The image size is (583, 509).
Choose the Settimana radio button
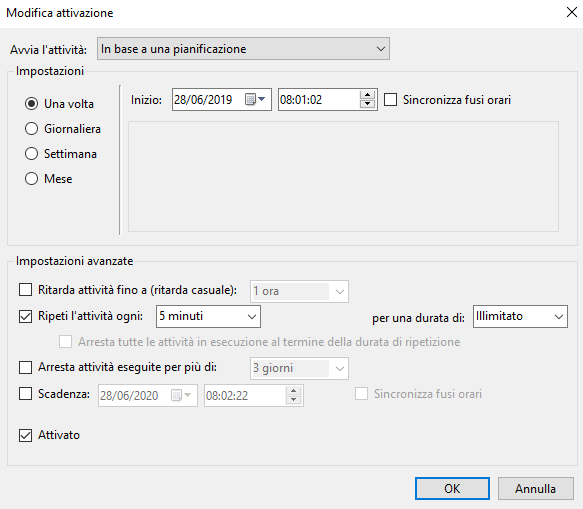coord(31,154)
